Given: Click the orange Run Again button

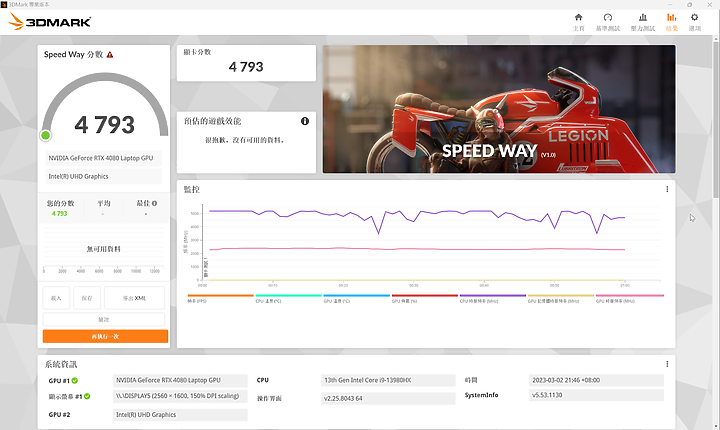Looking at the screenshot, I should click(105, 336).
